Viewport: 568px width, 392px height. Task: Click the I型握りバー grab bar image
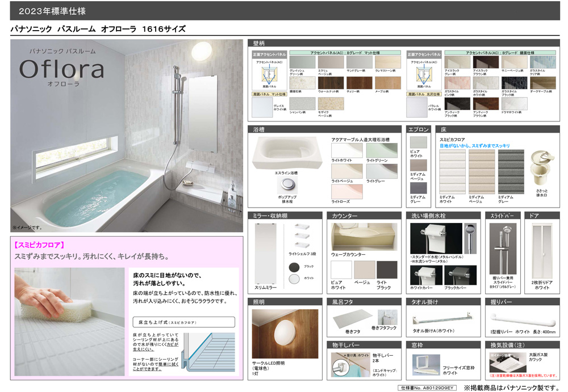523,321
